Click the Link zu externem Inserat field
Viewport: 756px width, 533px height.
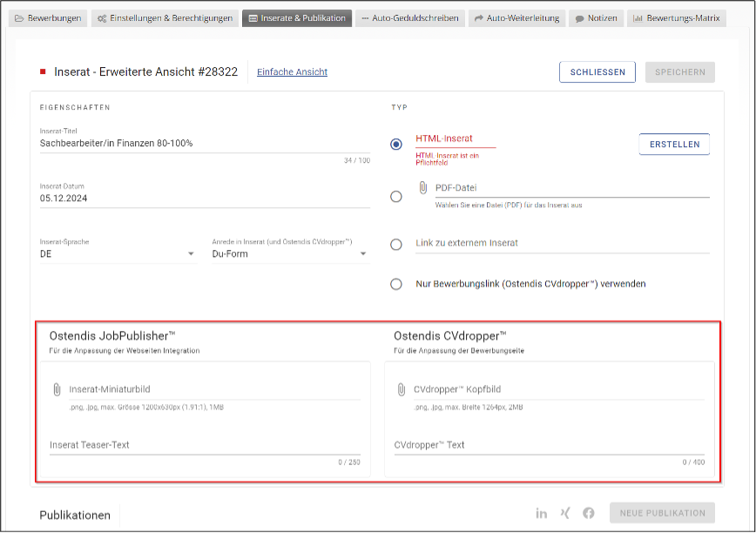pos(563,243)
